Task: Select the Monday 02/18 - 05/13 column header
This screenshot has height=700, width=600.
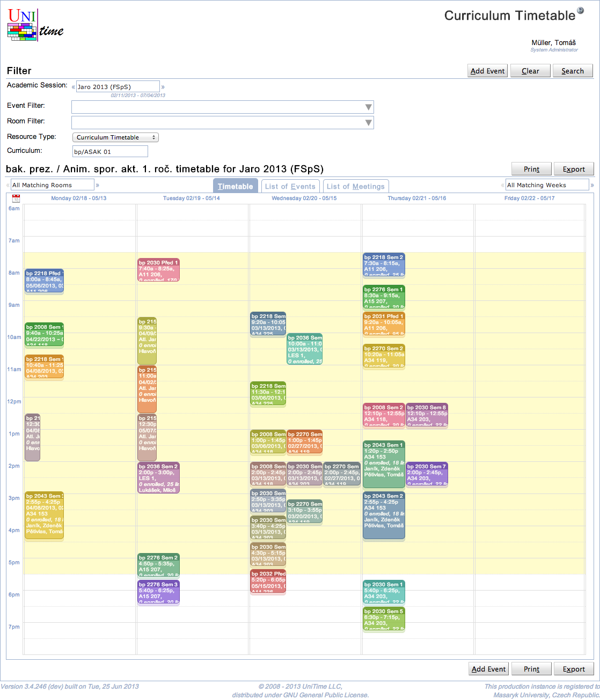Action: (x=79, y=198)
